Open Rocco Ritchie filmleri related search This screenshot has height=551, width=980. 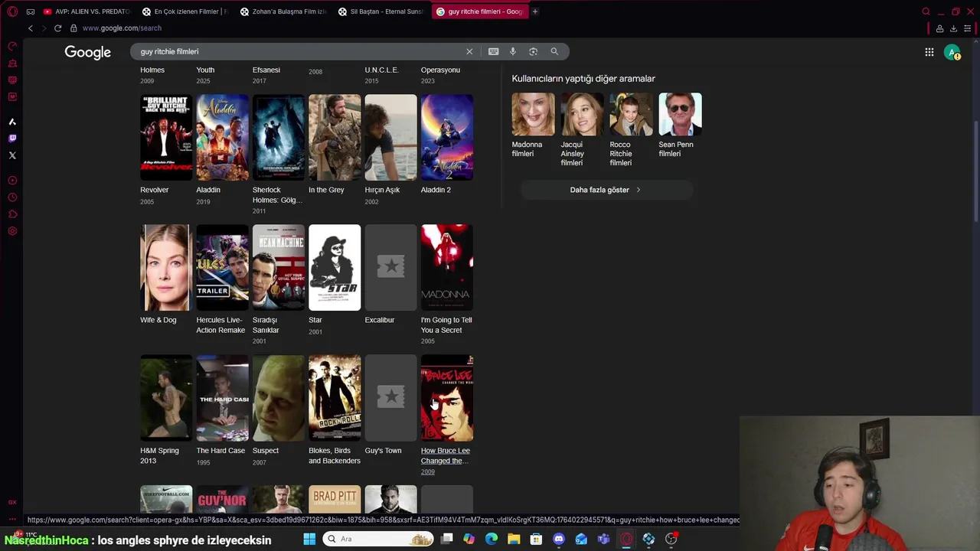[x=631, y=130]
